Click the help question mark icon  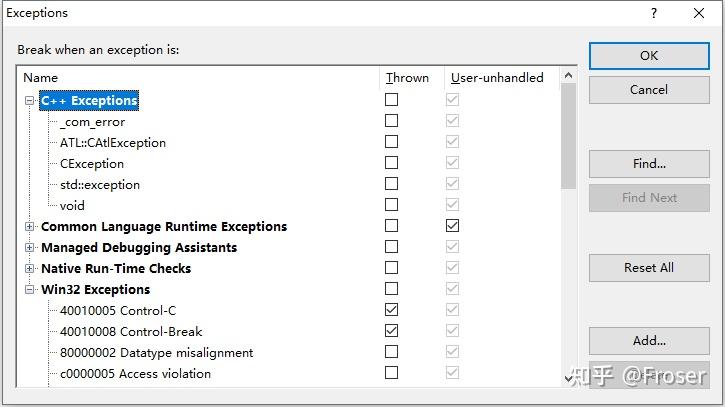click(x=655, y=14)
